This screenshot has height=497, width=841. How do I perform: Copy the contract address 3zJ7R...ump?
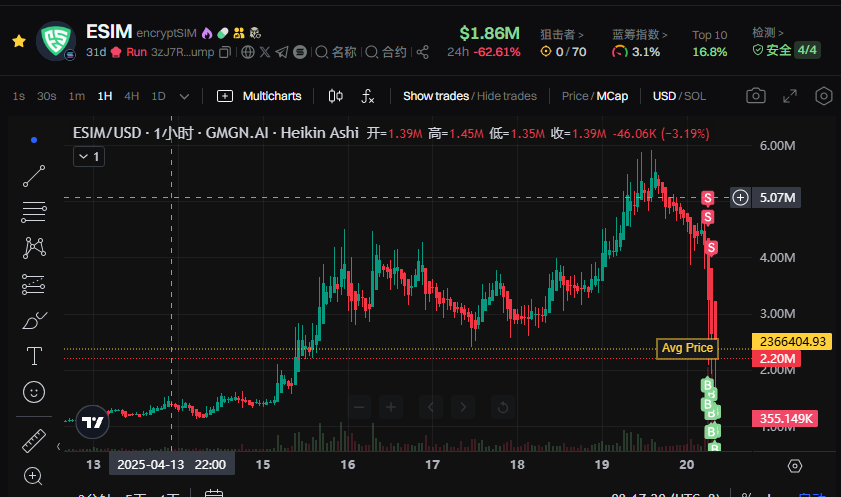pos(225,52)
